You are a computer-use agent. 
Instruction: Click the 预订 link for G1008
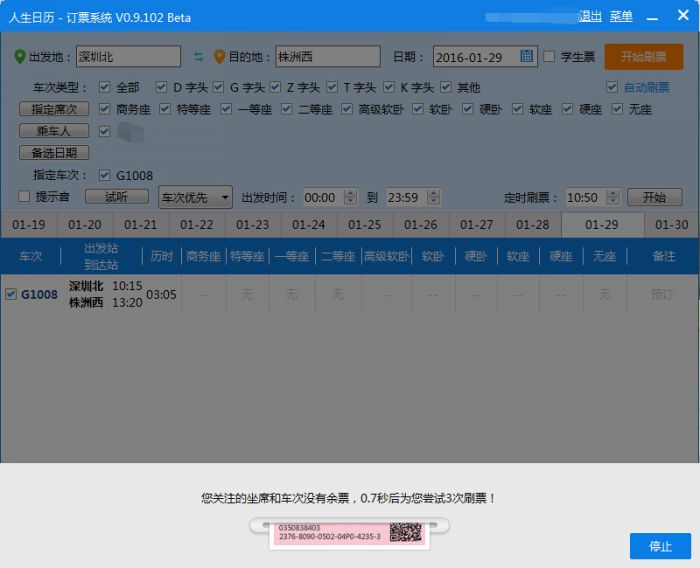(662, 294)
